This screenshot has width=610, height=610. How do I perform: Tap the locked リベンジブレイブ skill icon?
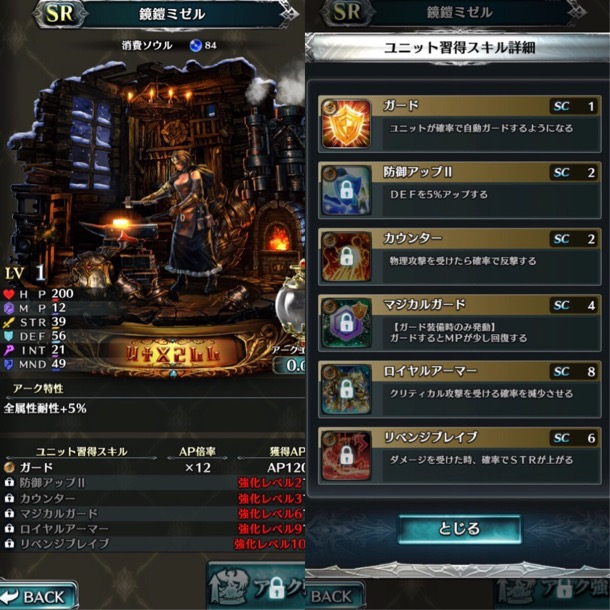(346, 456)
